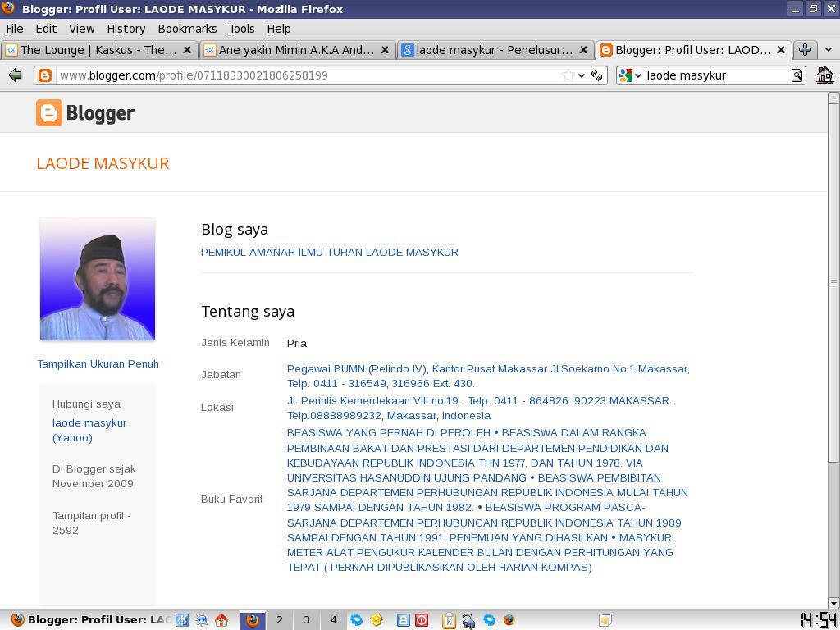The height and width of the screenshot is (630, 840).
Task: Click the 'LAODE MASYKUR' profile heading
Action: point(103,163)
